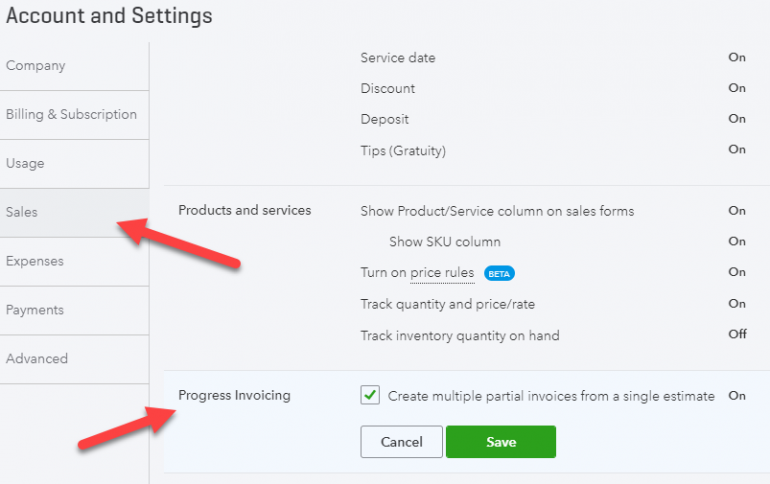Click the BETA badge beside price rules
This screenshot has height=484, width=770.
click(x=500, y=273)
